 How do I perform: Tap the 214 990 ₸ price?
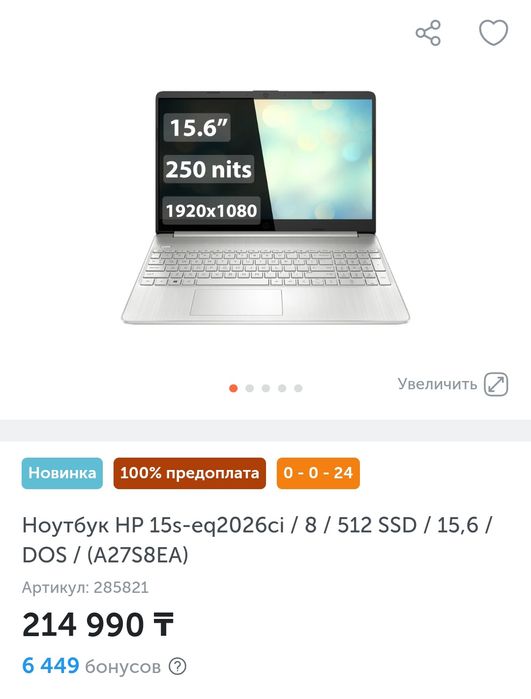tap(98, 625)
